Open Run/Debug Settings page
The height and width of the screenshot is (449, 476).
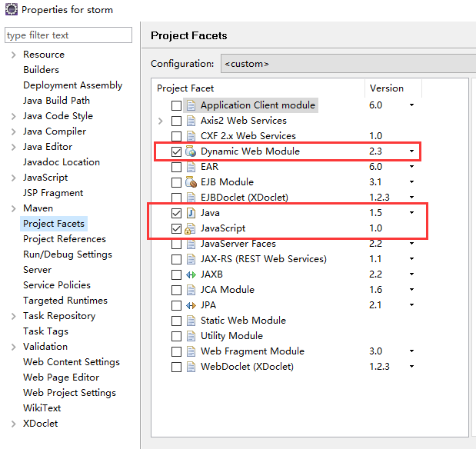click(68, 254)
